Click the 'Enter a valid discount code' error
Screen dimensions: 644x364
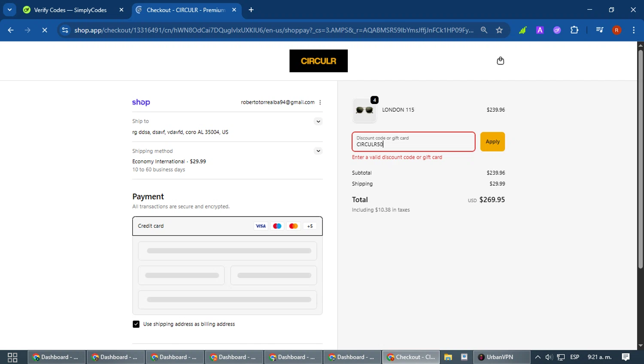[x=397, y=157]
